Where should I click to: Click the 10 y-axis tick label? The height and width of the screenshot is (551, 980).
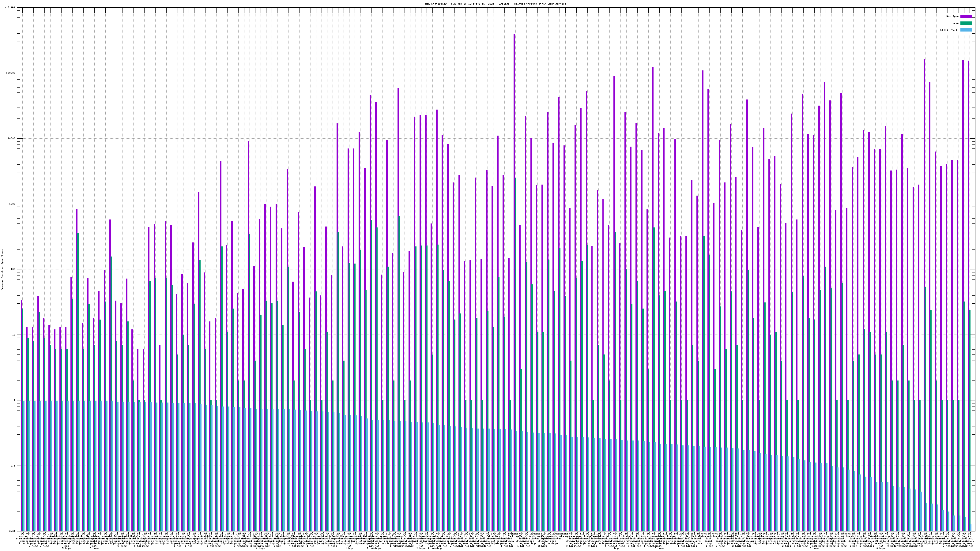tap(14, 335)
